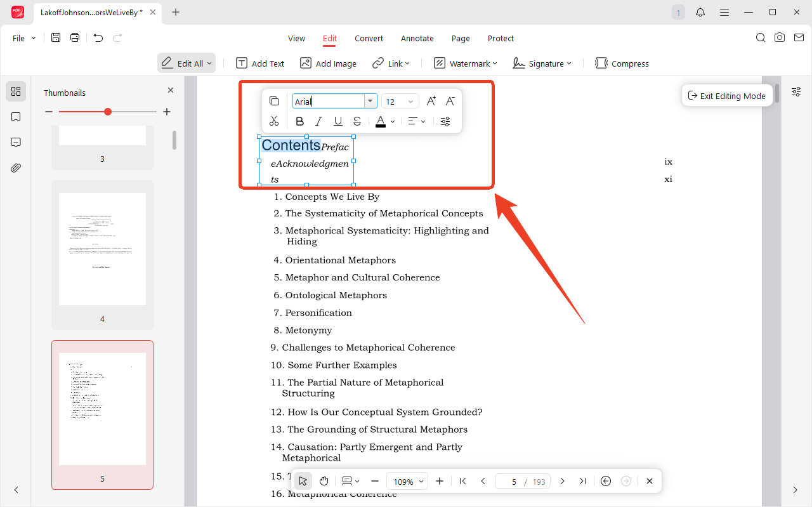Open the Attachments paperclip icon

(x=16, y=168)
